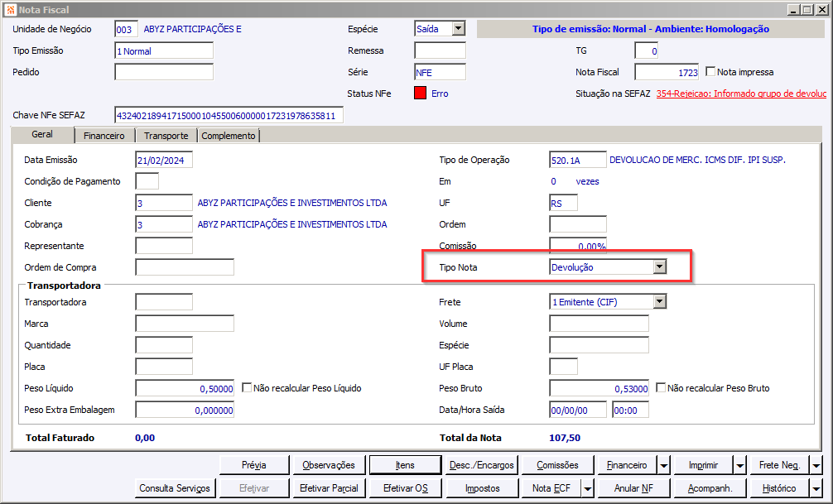Click the Representante field
This screenshot has height=504, width=833.
click(x=164, y=246)
